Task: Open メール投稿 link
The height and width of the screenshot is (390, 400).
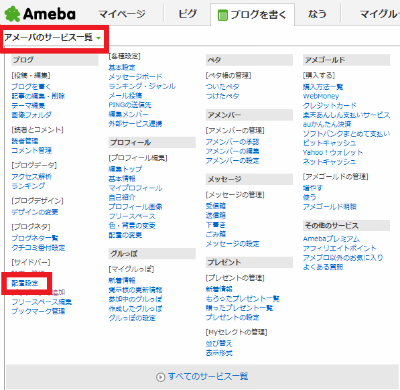Action: click(125, 95)
